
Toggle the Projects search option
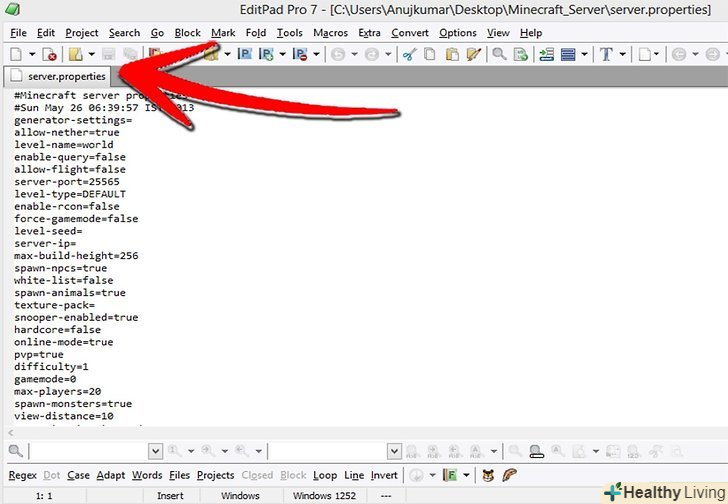point(215,475)
